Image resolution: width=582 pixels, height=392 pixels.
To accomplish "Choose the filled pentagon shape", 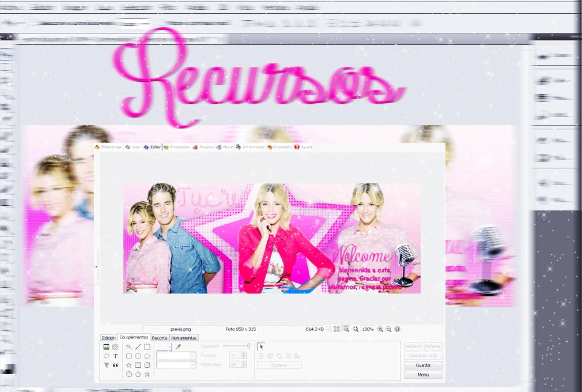I will point(138,374).
